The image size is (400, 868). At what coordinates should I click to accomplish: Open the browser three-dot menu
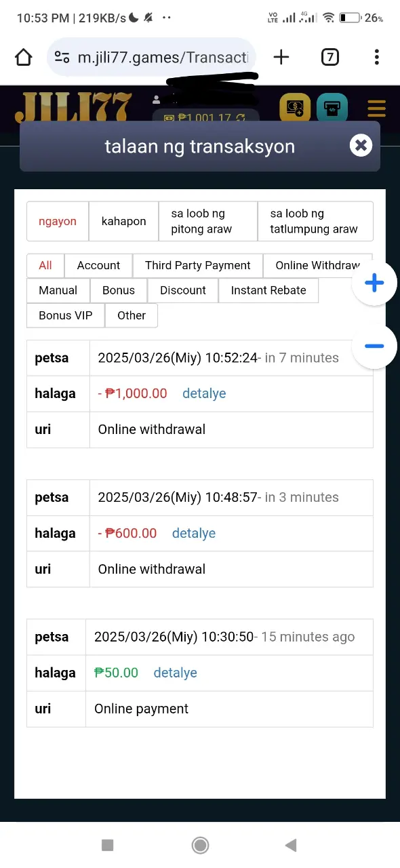(x=376, y=58)
